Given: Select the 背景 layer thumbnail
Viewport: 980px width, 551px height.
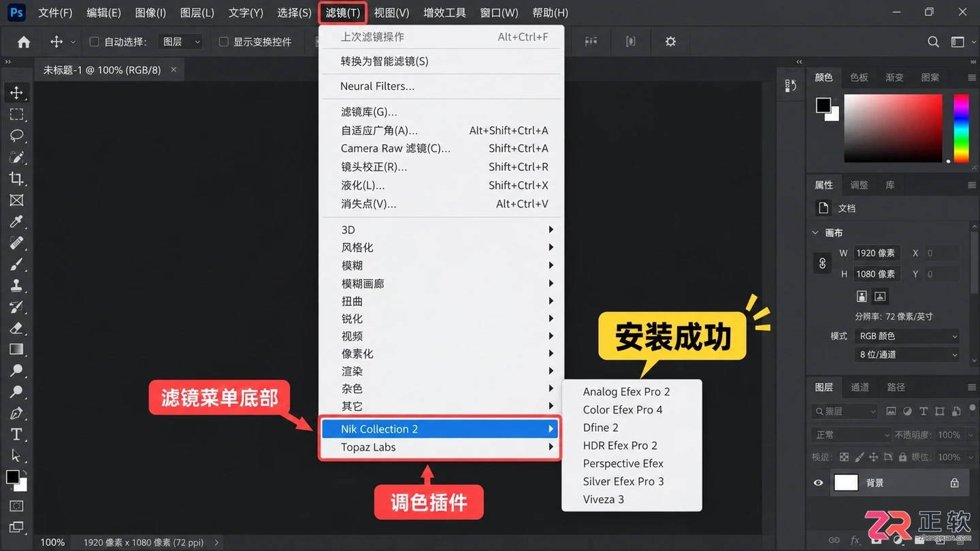Looking at the screenshot, I should click(846, 483).
